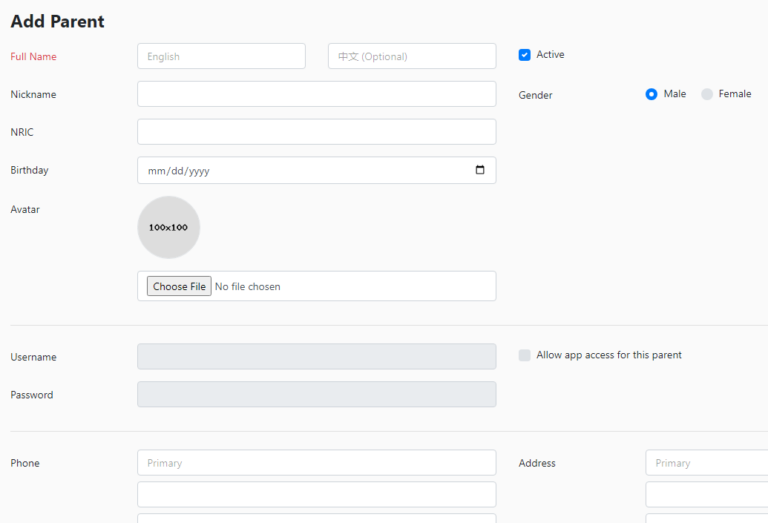The width and height of the screenshot is (768, 523).
Task: Focus the Primary address field
Action: pyautogui.click(x=706, y=462)
